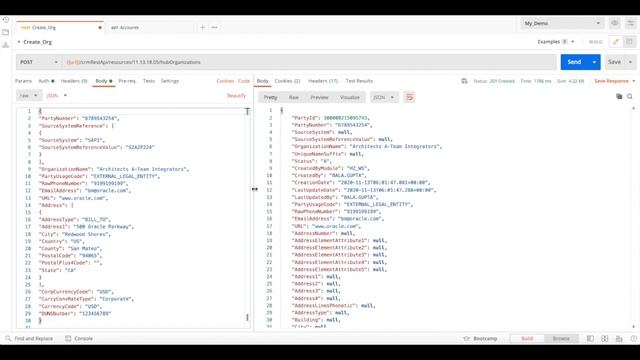Screen dimensions: 640x360
Task: Open the Console from the status bar
Action: click(79, 338)
